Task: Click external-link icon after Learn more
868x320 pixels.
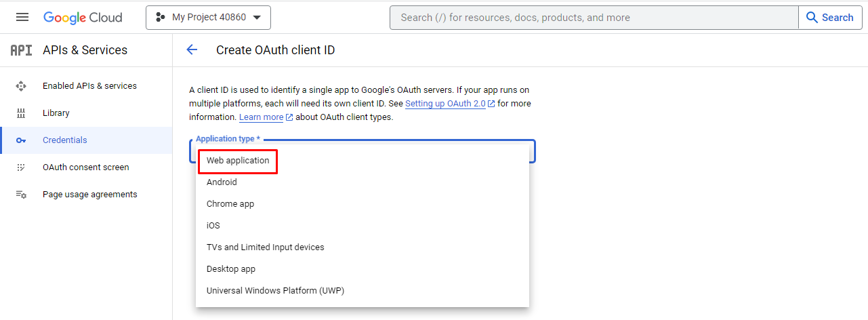Action: coord(289,117)
